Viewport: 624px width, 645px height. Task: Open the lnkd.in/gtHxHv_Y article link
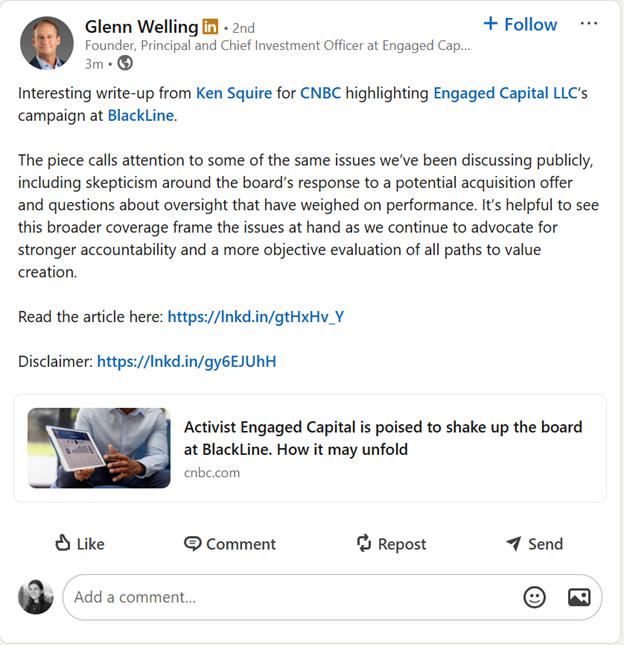256,317
